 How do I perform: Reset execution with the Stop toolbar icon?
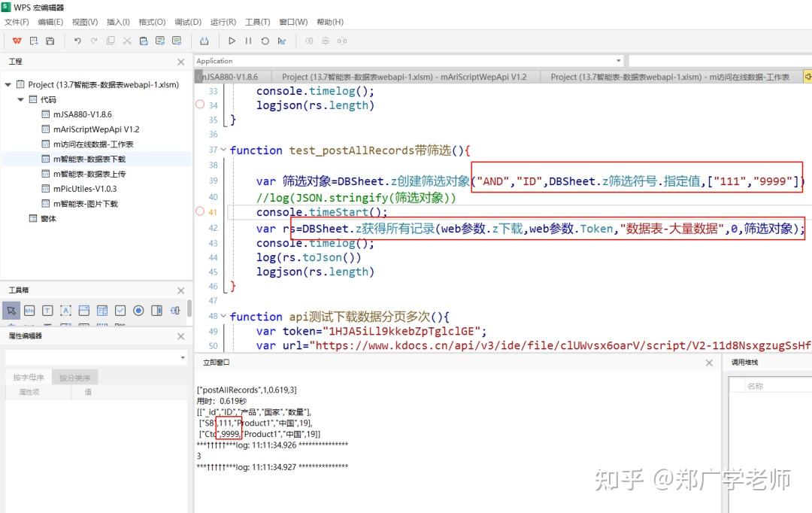coord(265,41)
